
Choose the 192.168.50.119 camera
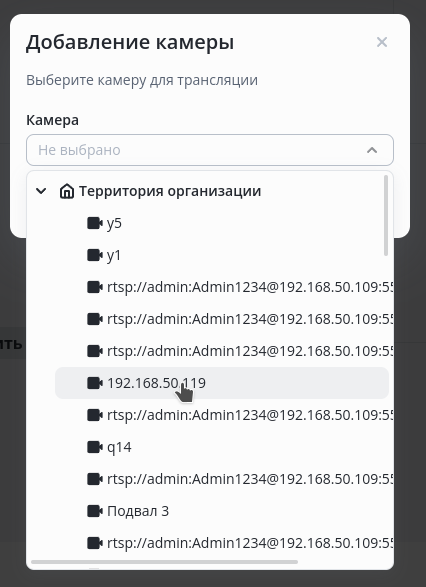222,383
